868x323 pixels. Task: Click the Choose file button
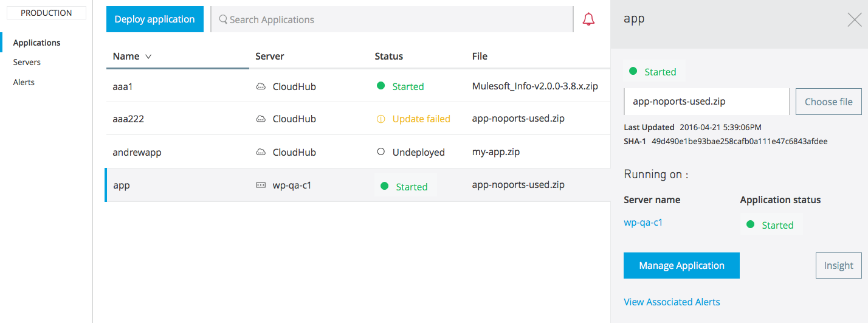pyautogui.click(x=828, y=102)
